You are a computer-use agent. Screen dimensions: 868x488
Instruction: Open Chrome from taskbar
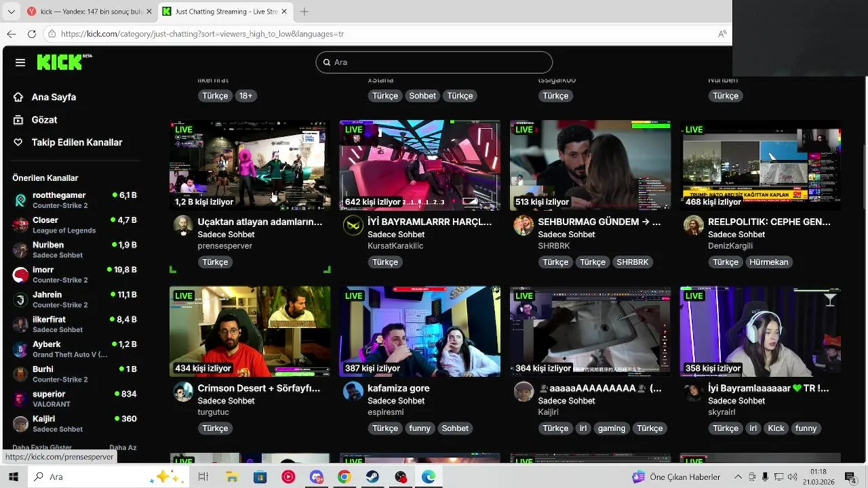pos(344,477)
